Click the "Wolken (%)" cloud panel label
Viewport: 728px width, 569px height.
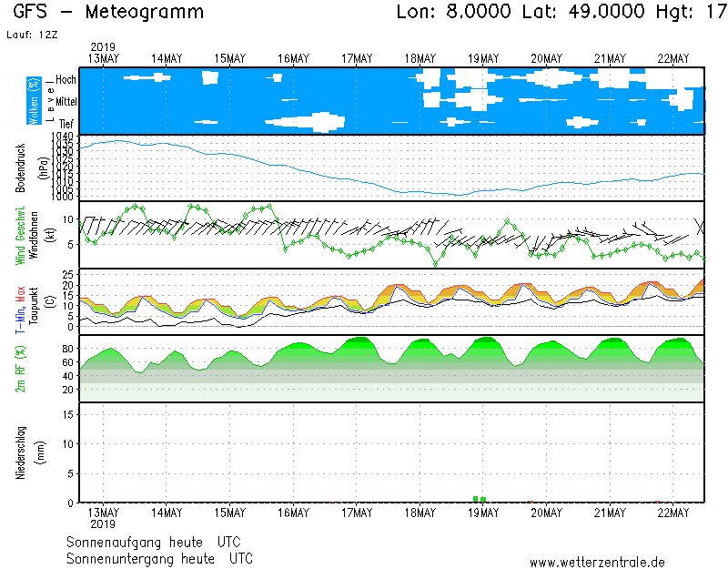click(34, 101)
